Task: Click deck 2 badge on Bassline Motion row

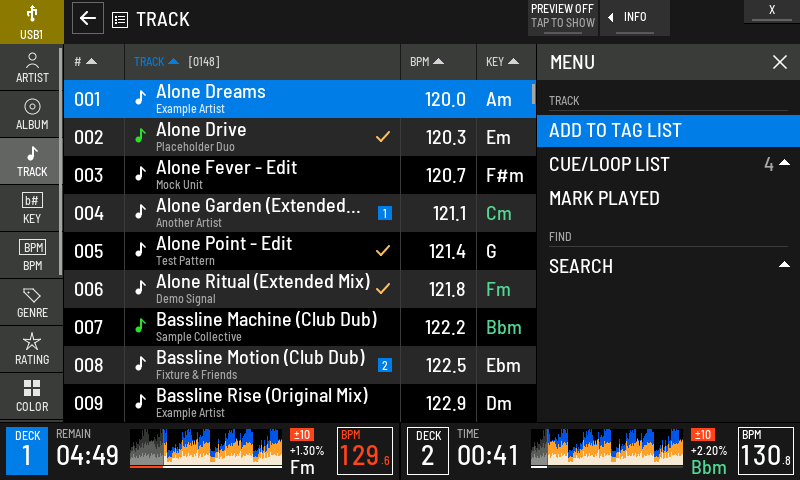Action: (385, 365)
